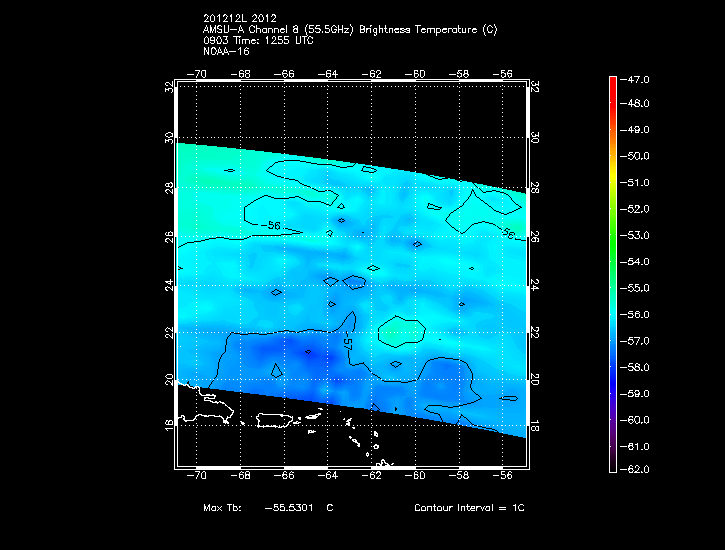Viewport: 725px width, 550px height.
Task: Click the -62.0 label on the color scale
Action: [x=637, y=469]
